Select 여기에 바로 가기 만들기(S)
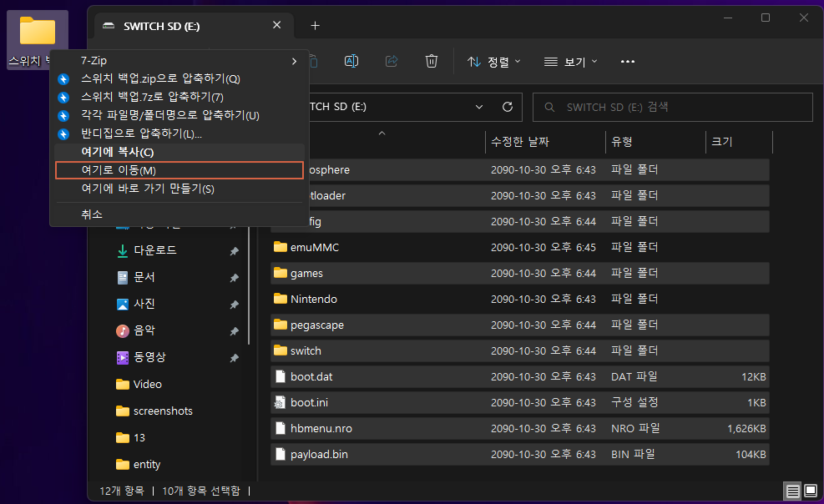This screenshot has height=504, width=824. (x=179, y=189)
